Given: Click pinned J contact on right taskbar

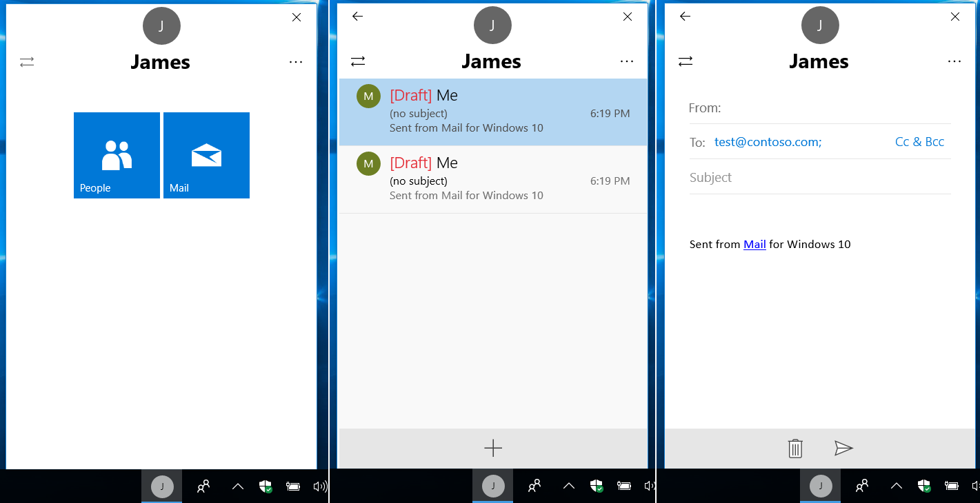Looking at the screenshot, I should (x=820, y=486).
